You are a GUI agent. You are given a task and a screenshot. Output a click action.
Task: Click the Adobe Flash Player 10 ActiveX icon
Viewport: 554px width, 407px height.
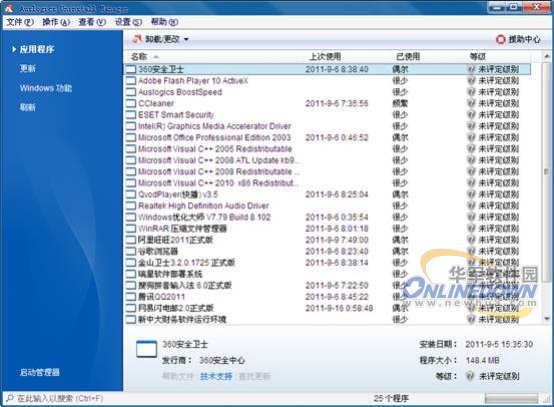point(131,81)
